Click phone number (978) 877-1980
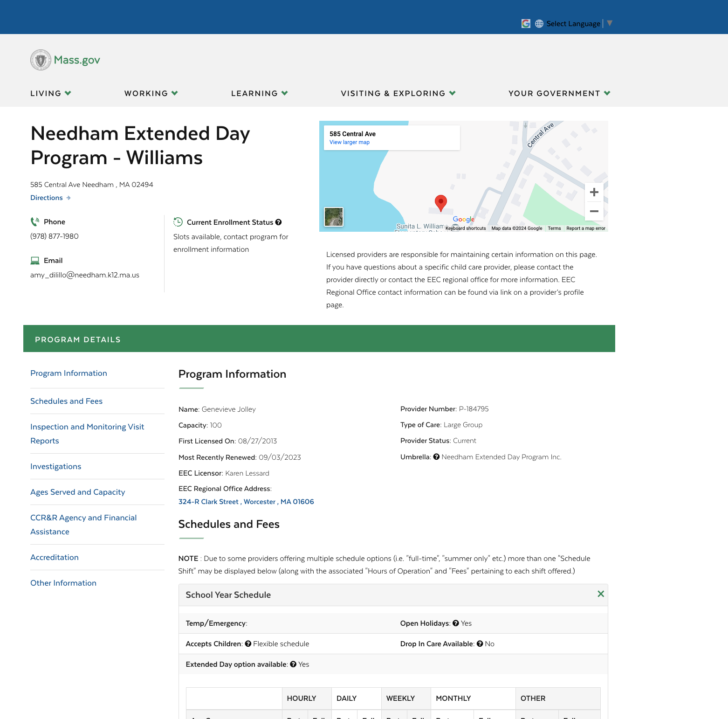 55,236
